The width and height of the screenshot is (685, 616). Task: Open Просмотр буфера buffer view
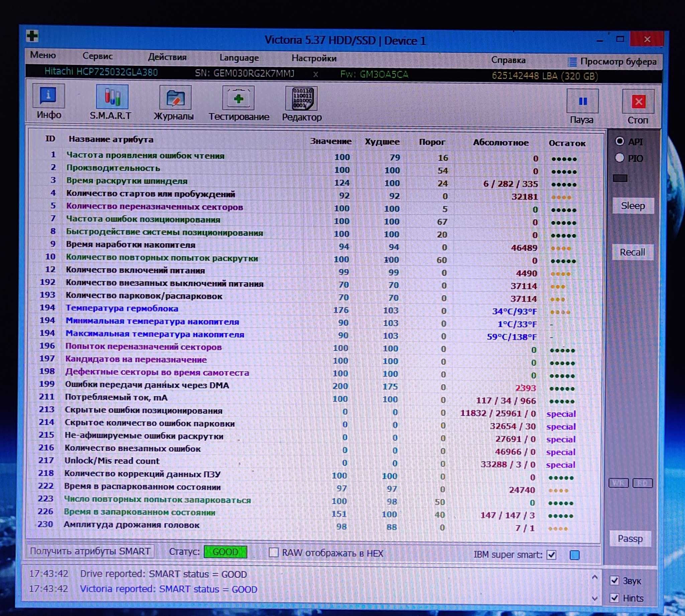pos(612,62)
